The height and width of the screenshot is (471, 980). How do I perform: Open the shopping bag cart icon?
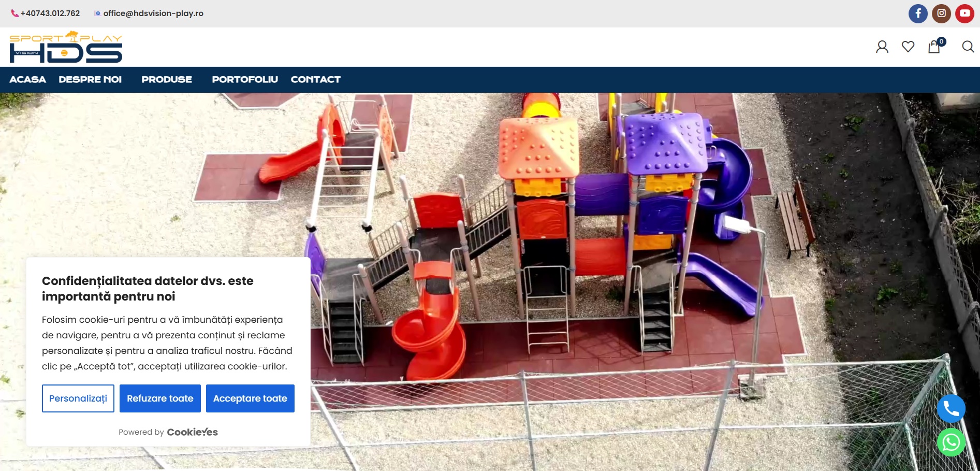click(935, 46)
